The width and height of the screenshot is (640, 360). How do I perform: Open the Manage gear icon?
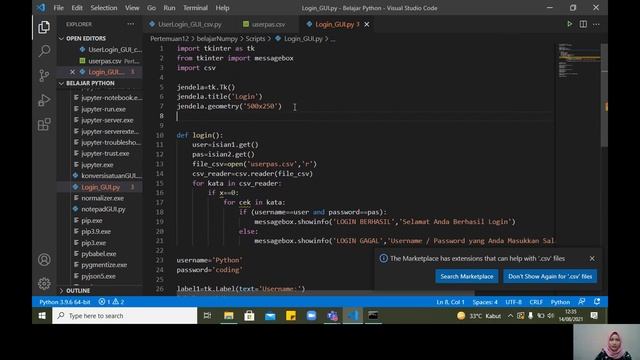click(44, 283)
